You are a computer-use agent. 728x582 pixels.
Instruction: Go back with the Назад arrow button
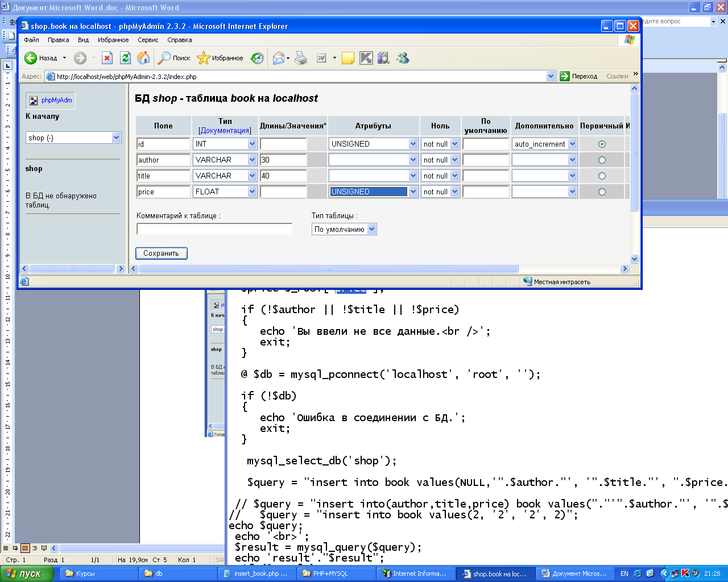click(x=40, y=58)
